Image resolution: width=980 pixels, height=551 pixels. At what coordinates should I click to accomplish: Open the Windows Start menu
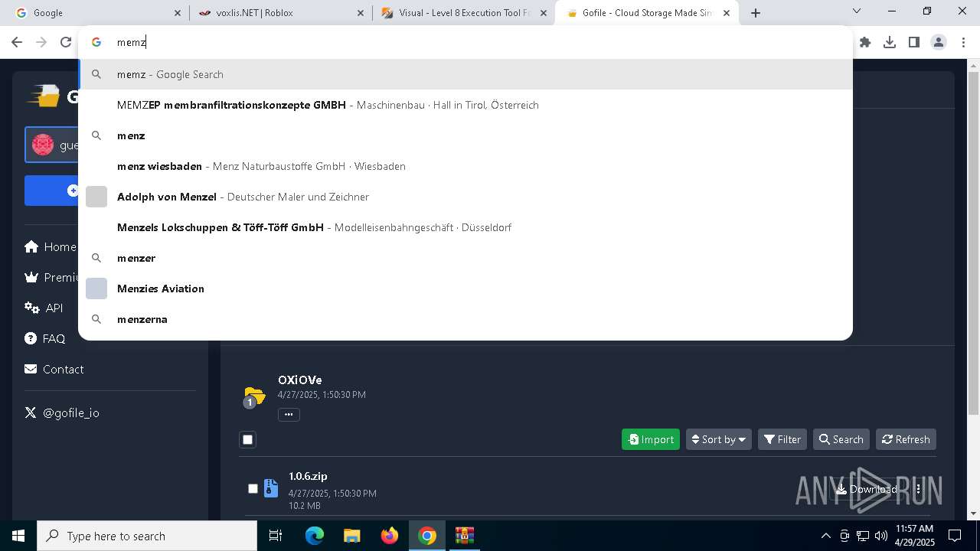(x=18, y=536)
